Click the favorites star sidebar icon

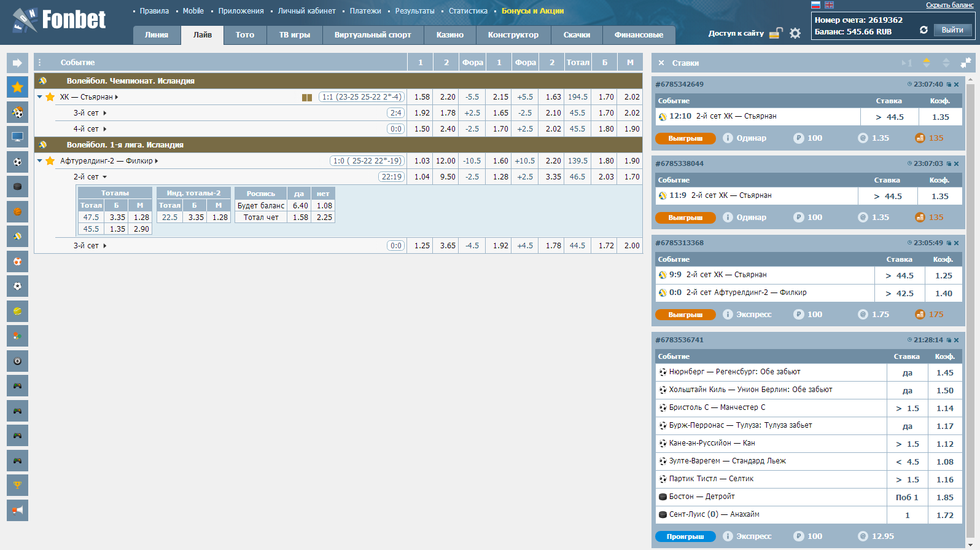17,87
